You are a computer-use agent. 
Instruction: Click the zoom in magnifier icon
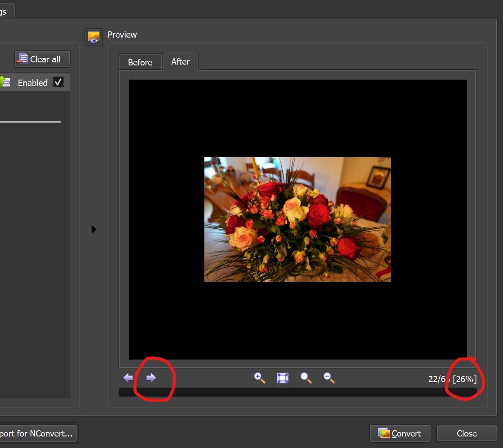tap(259, 378)
